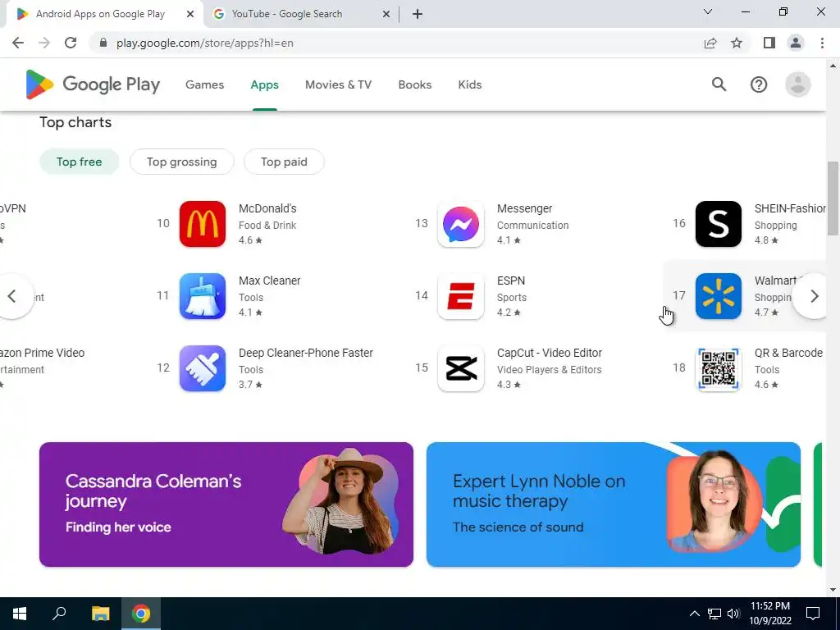Open the McDonald's app icon
The width and height of the screenshot is (840, 630).
(203, 224)
